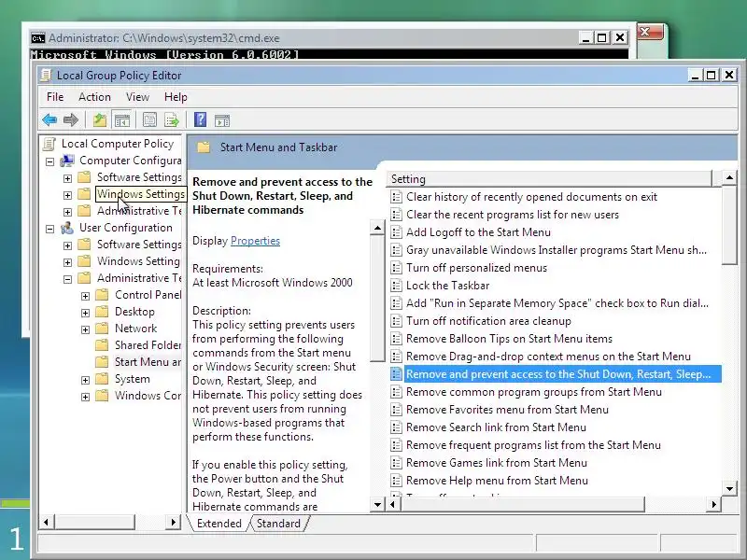Expand Windows Settings under Computer Configuration
This screenshot has width=747, height=560.
67,195
